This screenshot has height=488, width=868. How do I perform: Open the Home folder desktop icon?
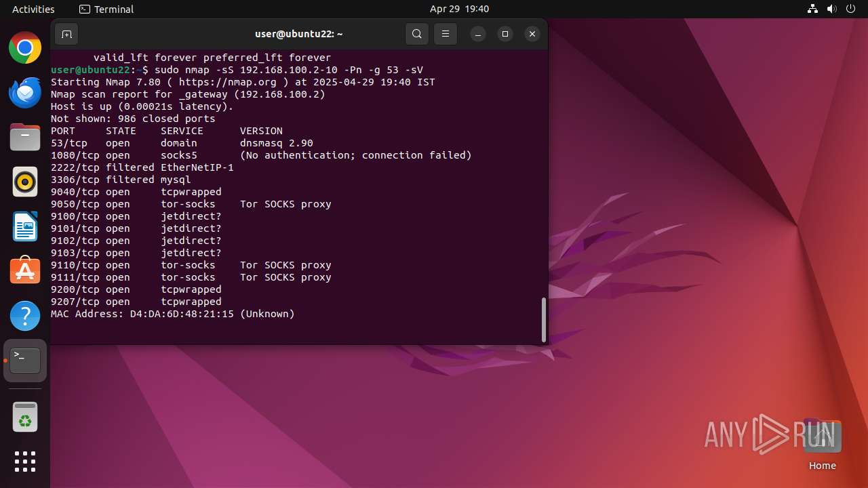[x=823, y=445]
